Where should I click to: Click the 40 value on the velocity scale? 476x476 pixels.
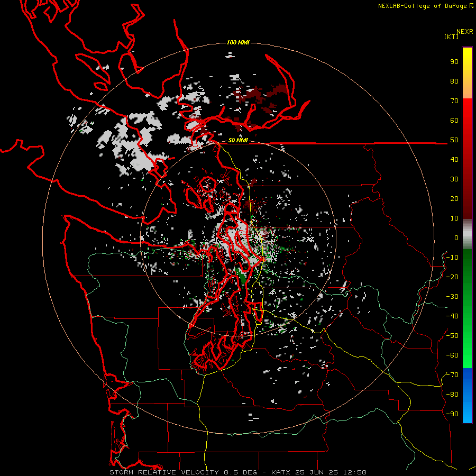tap(454, 159)
